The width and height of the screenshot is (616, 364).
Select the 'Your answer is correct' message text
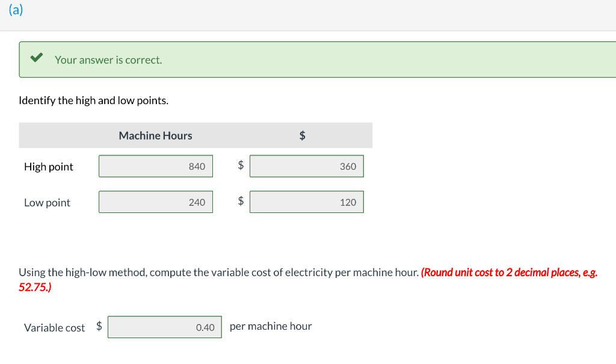pos(107,60)
